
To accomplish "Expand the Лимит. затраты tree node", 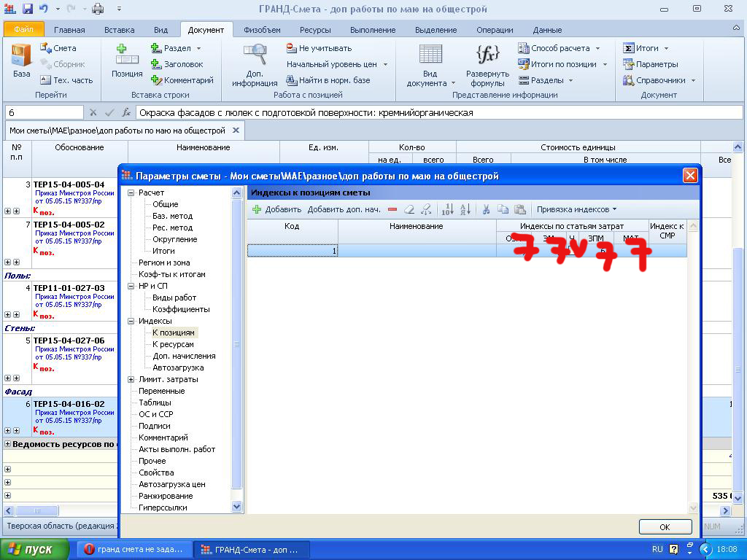I will pos(131,379).
